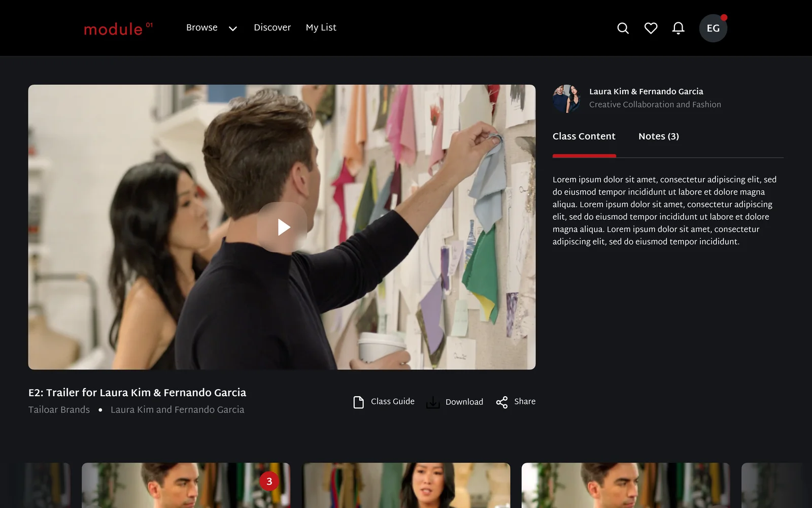Open the notifications bell
The height and width of the screenshot is (508, 812).
[678, 28]
